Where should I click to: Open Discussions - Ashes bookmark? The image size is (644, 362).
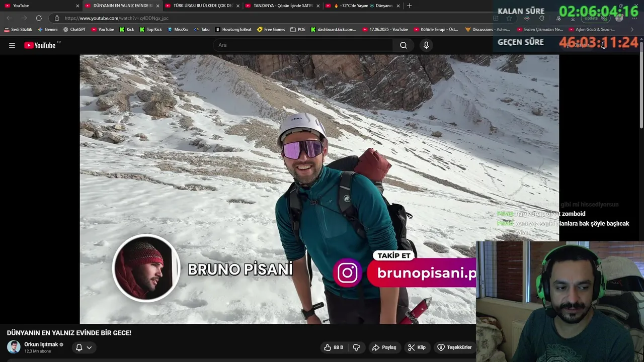(488, 30)
